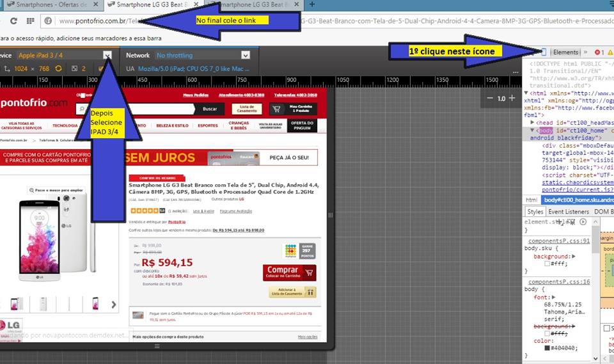This screenshot has height=364, width=614.
Task: Click the swap dimensions rotate icon
Action: pyautogui.click(x=58, y=68)
